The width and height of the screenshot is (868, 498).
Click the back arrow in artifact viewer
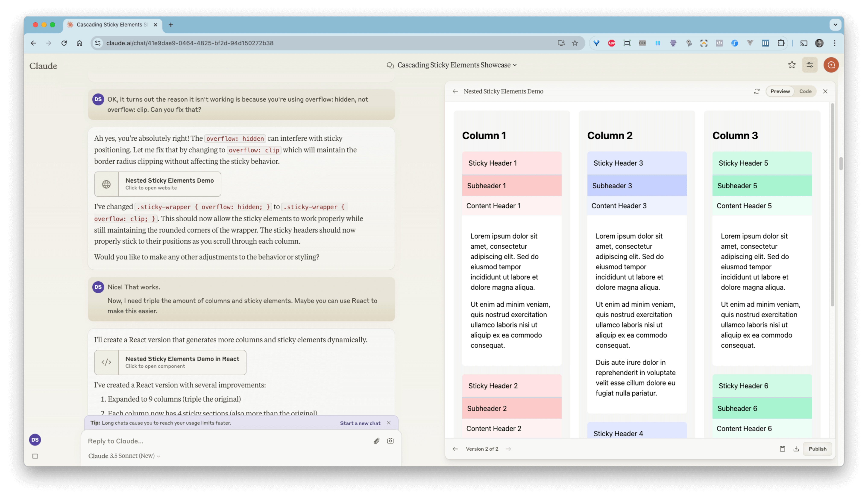click(455, 91)
